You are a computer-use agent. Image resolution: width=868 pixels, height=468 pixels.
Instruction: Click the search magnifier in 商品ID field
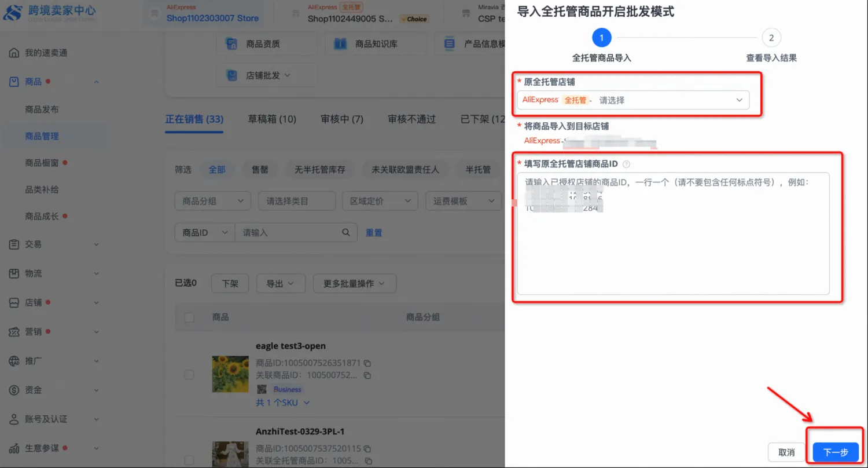pos(346,232)
